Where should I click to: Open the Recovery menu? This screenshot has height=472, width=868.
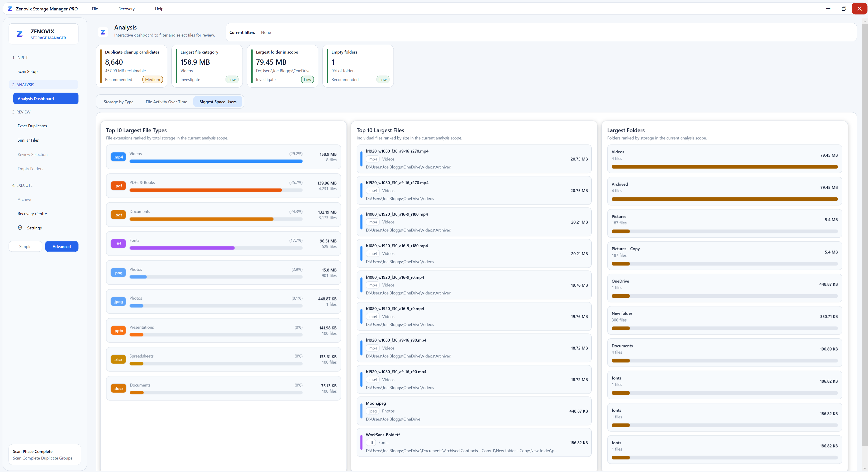point(126,9)
